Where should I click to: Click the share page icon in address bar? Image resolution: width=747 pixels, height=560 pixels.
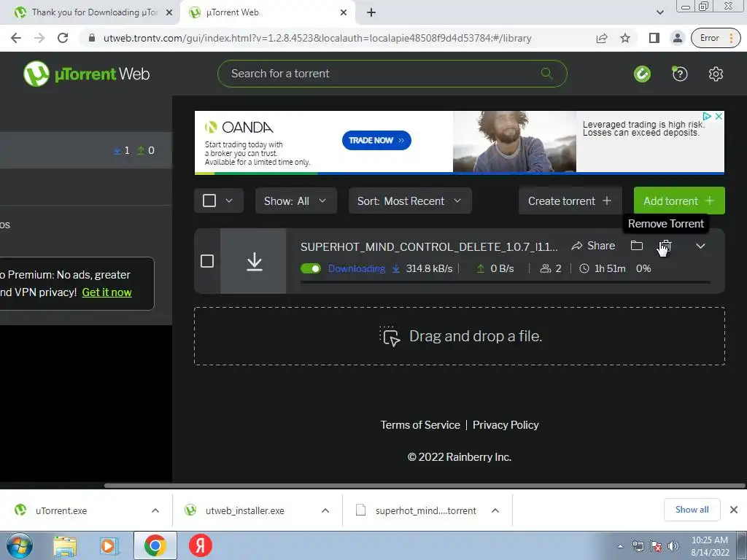(602, 38)
